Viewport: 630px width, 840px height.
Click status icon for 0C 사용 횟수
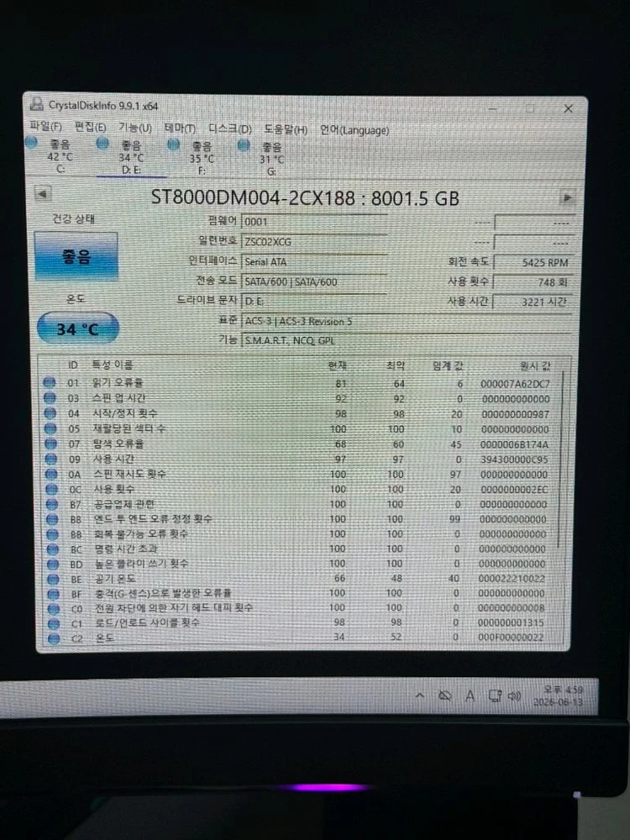[51, 489]
